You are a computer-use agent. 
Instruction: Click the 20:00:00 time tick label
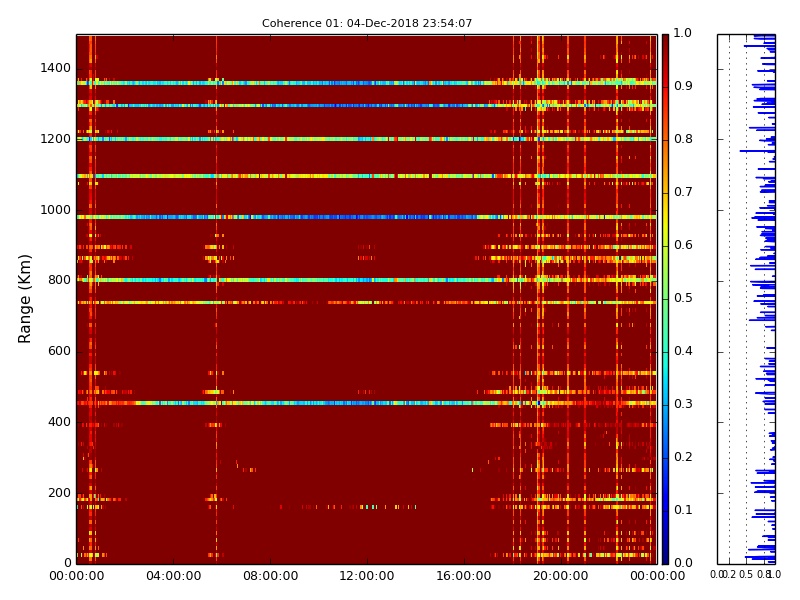560,577
